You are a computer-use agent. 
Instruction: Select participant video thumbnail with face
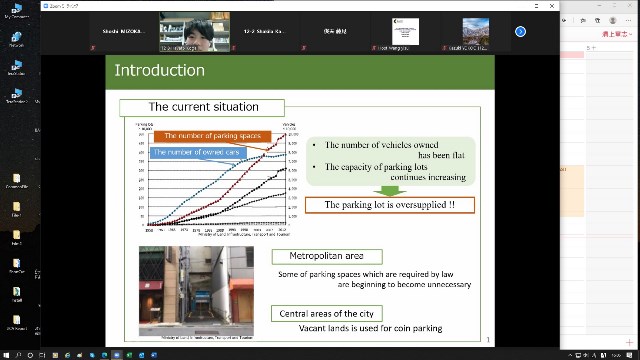[194, 32]
